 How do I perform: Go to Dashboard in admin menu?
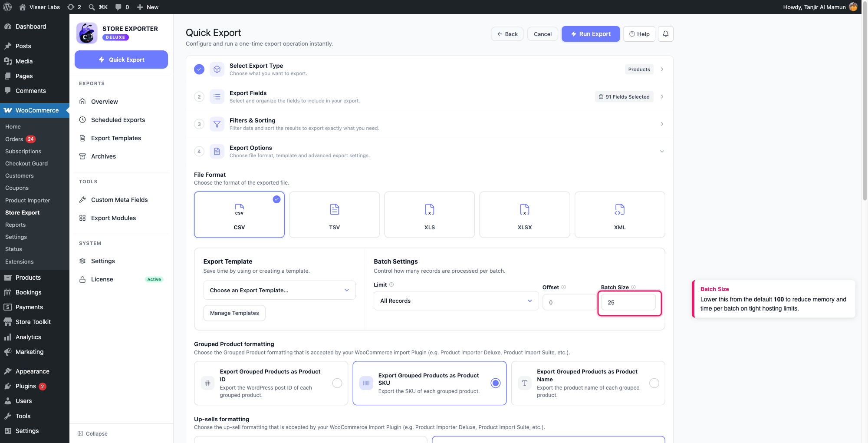[x=31, y=26]
